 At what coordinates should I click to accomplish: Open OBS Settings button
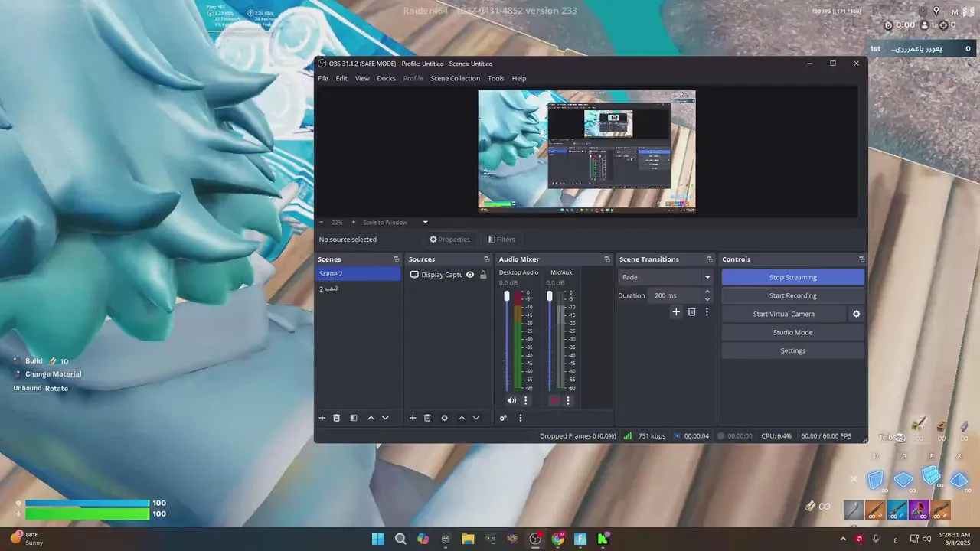[792, 350]
